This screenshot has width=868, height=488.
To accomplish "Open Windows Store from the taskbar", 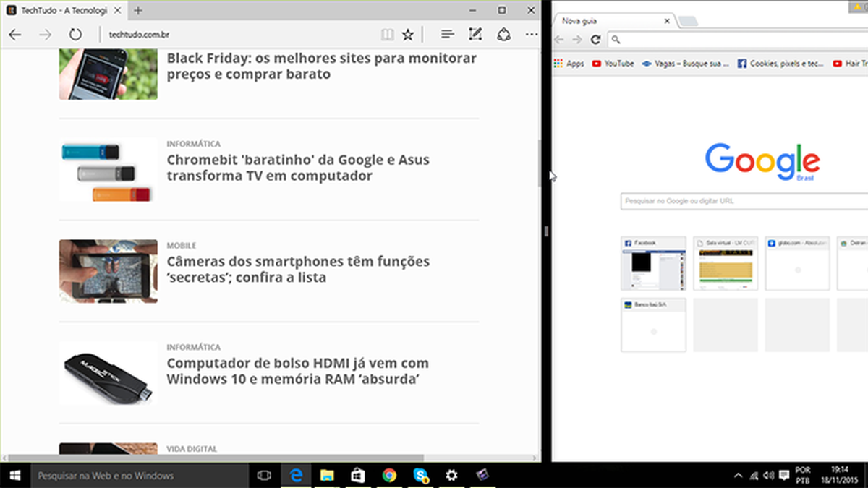I will (357, 475).
